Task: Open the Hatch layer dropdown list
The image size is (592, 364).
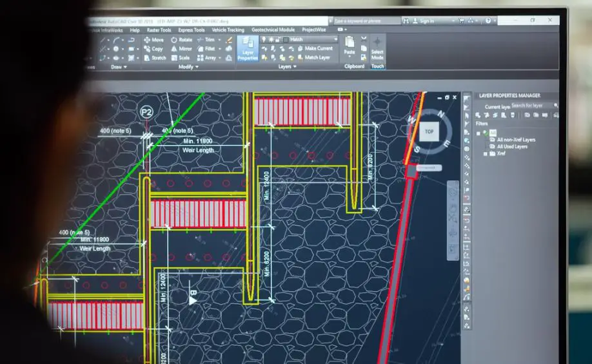Action: (x=335, y=39)
